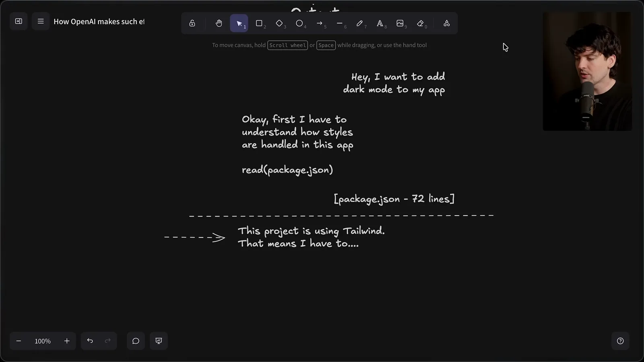
Task: Click the webcam video thumbnail
Action: pos(587,71)
